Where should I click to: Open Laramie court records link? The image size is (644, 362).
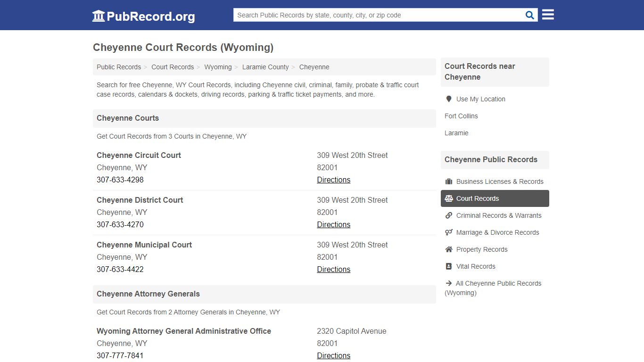point(456,133)
